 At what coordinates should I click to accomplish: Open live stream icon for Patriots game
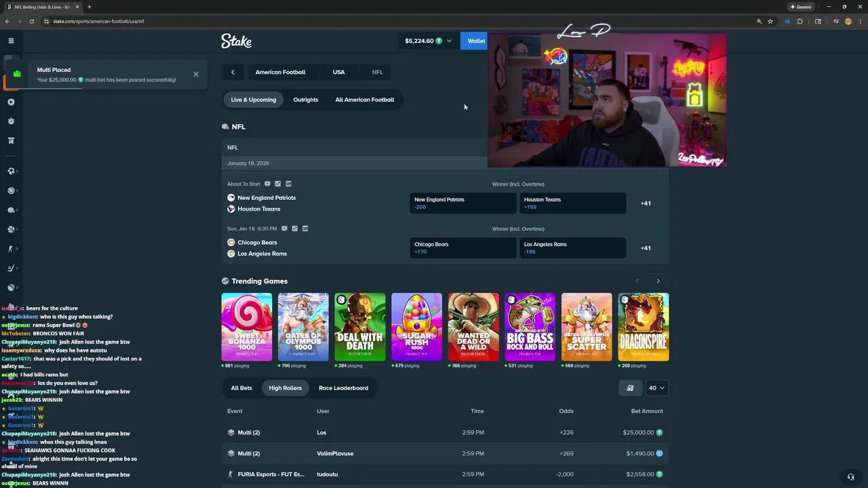pos(267,184)
